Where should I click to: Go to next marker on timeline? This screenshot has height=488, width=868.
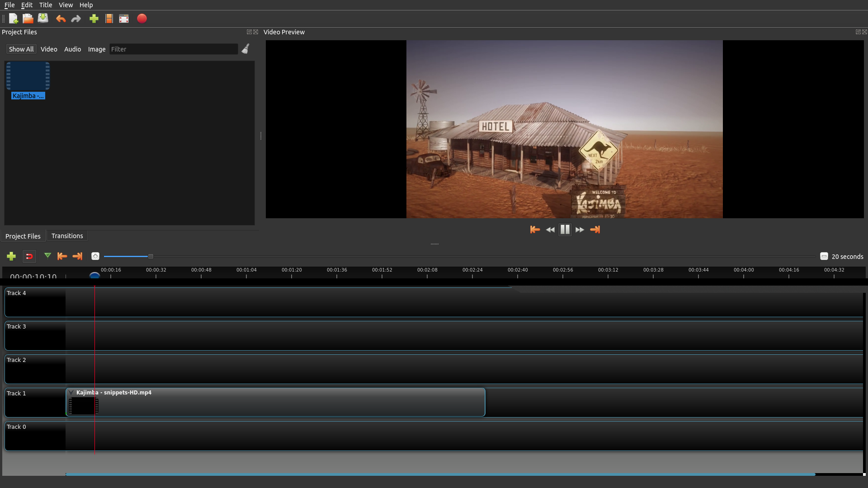tap(77, 256)
